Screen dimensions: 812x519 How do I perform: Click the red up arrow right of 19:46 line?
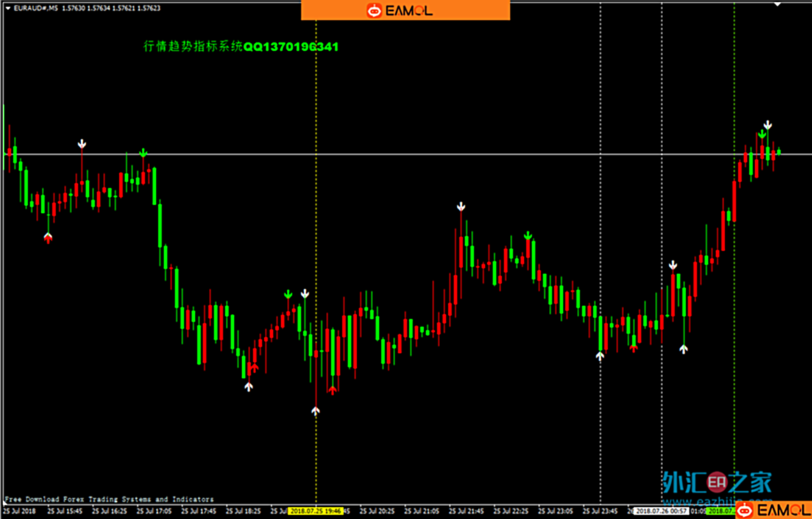pos(332,390)
